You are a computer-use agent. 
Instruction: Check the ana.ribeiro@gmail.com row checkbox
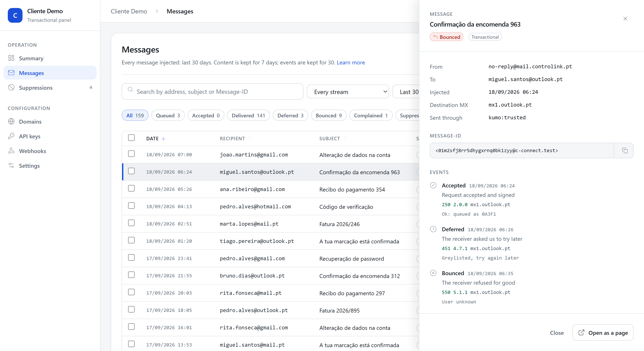point(131,188)
